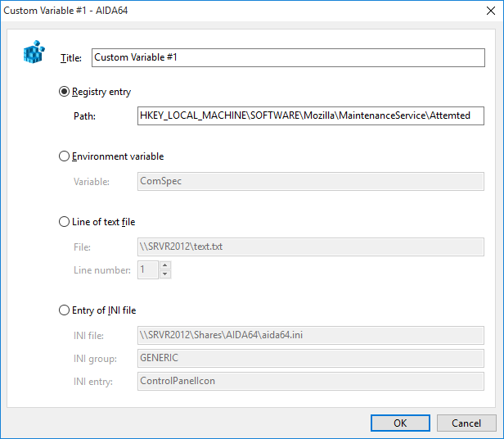Click the Variable field showing ComSpec
Image resolution: width=504 pixels, height=439 pixels.
pos(311,182)
